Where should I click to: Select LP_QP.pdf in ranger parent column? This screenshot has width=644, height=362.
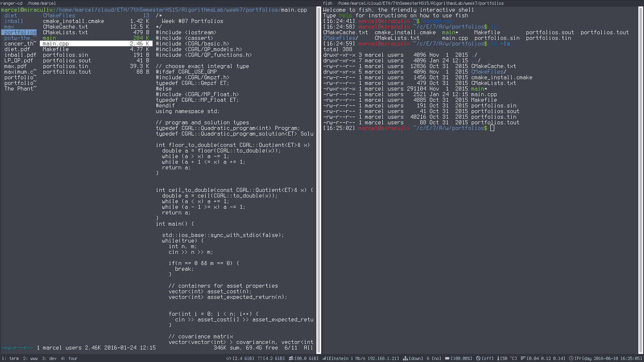coord(19,60)
